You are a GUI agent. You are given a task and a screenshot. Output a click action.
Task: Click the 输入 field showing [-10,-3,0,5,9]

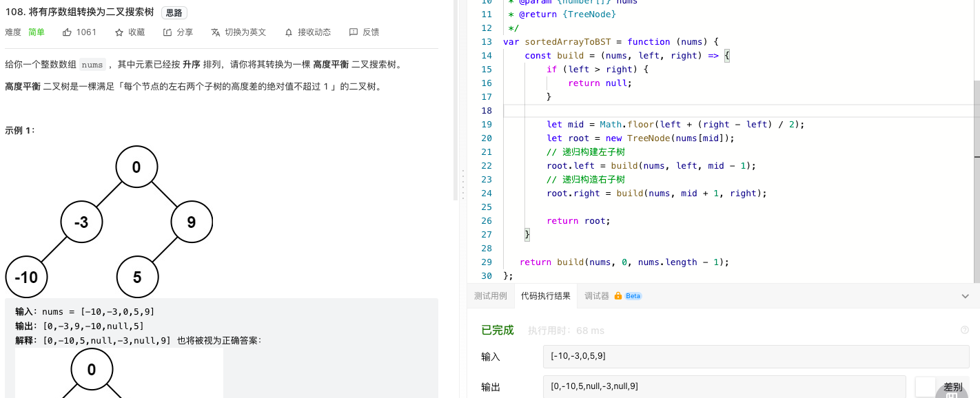coord(756,357)
